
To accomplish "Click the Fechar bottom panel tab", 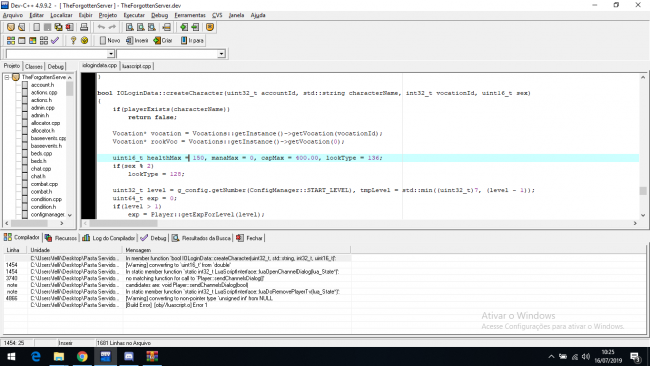I will click(x=250, y=238).
